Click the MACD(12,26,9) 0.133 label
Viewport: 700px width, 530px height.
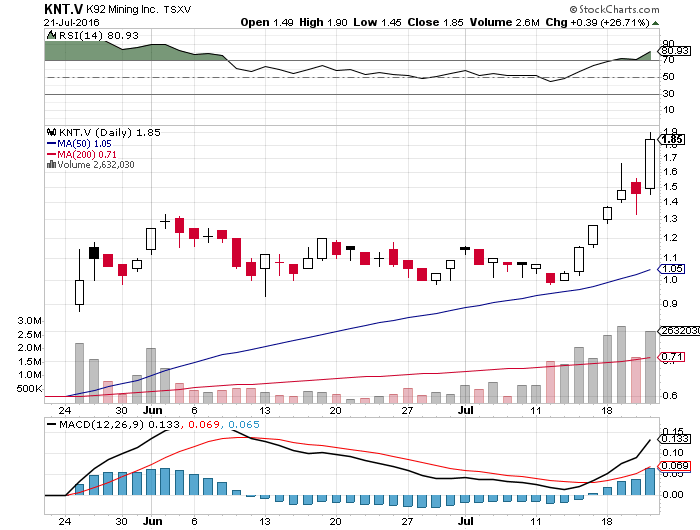point(119,425)
